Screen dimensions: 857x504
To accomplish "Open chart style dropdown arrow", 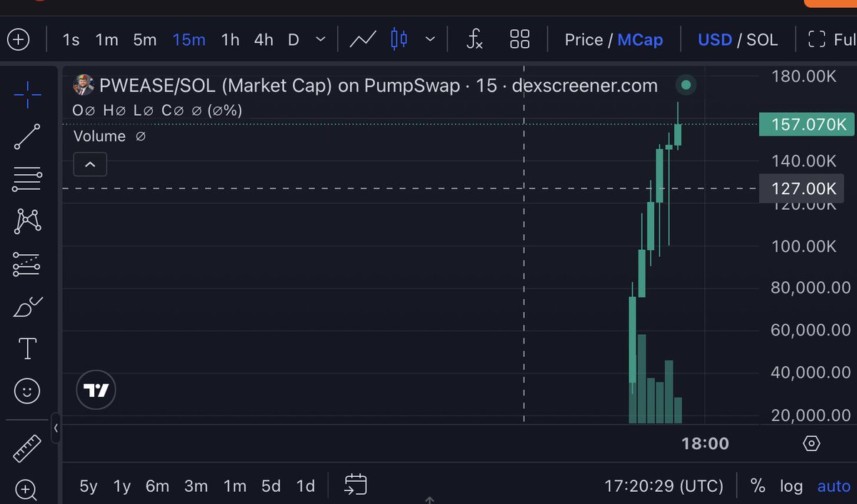I will point(430,39).
